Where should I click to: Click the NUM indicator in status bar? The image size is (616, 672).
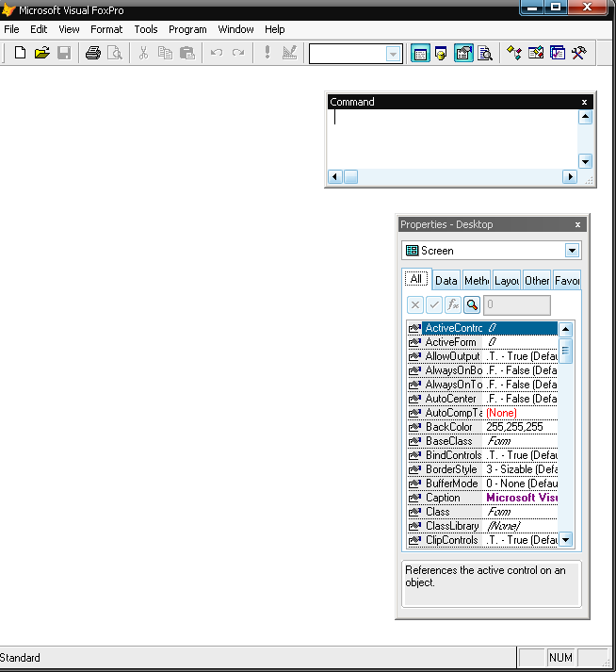[x=560, y=658]
